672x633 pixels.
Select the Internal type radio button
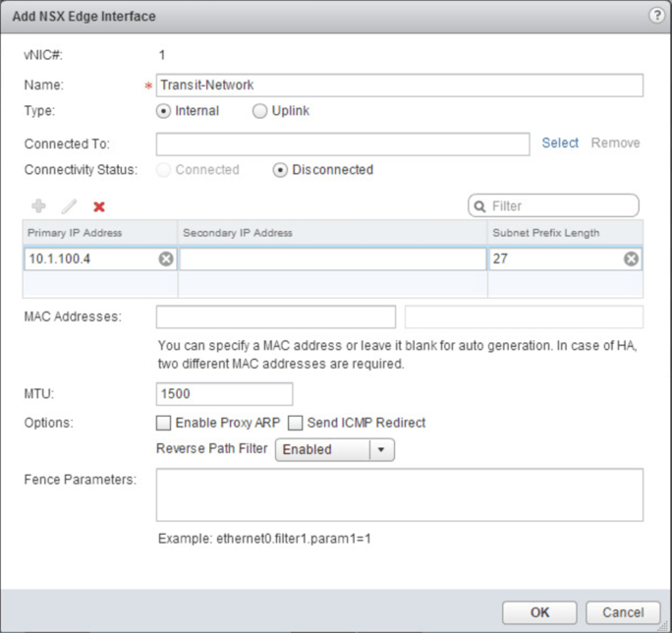tap(164, 111)
